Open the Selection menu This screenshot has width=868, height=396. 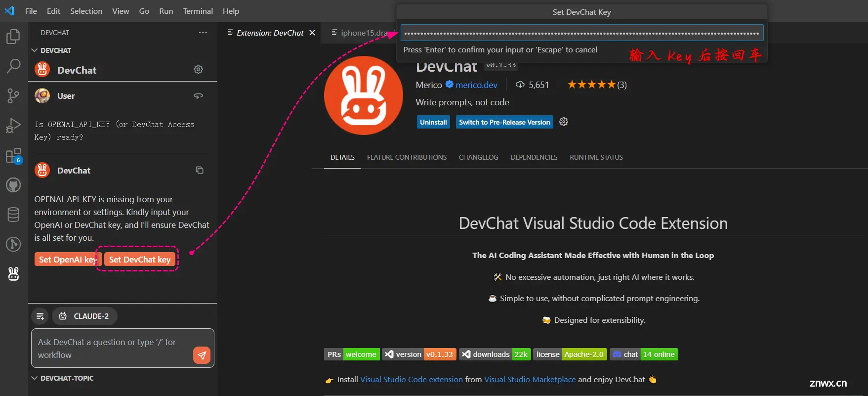pyautogui.click(x=86, y=11)
